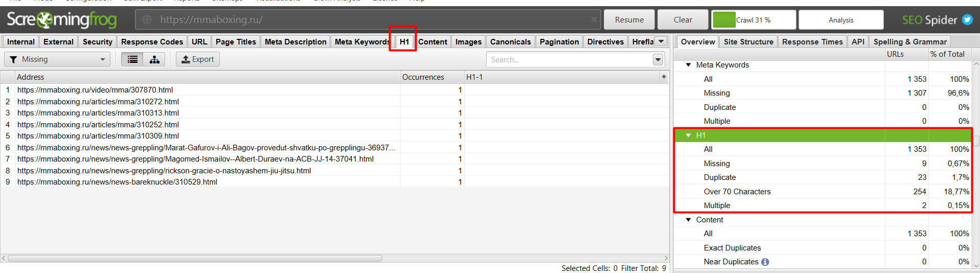Switch to list view icon
Screen dimensions: 980x273
tap(132, 59)
